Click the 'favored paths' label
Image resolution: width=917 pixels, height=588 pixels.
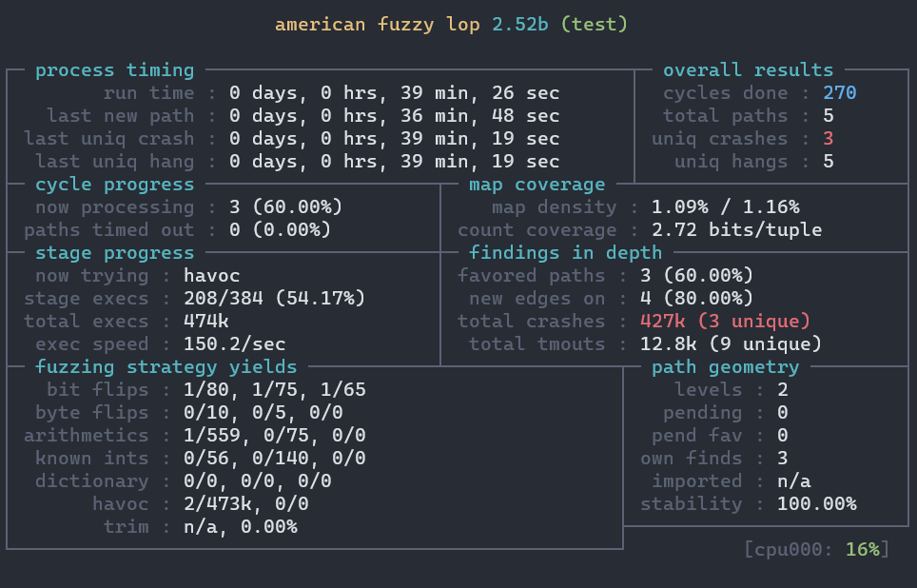click(531, 276)
